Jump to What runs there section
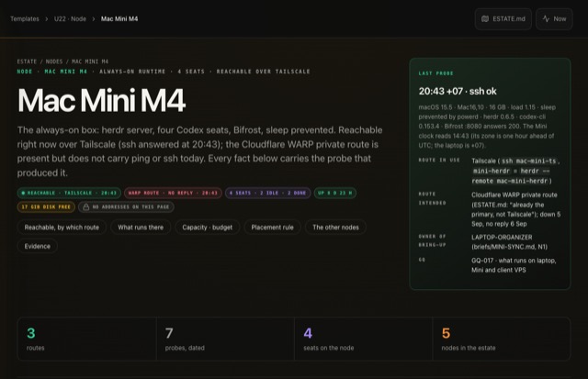The height and width of the screenshot is (379, 588). click(x=141, y=228)
